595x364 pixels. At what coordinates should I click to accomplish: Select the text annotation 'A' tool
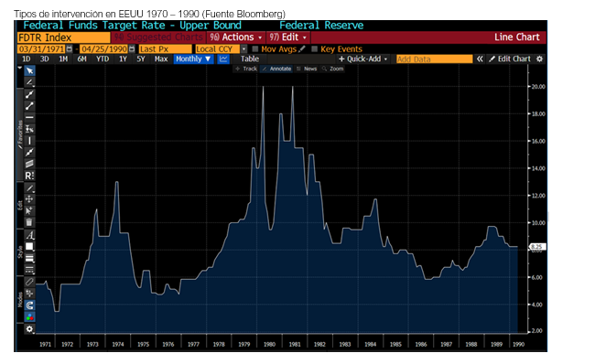coord(29,235)
